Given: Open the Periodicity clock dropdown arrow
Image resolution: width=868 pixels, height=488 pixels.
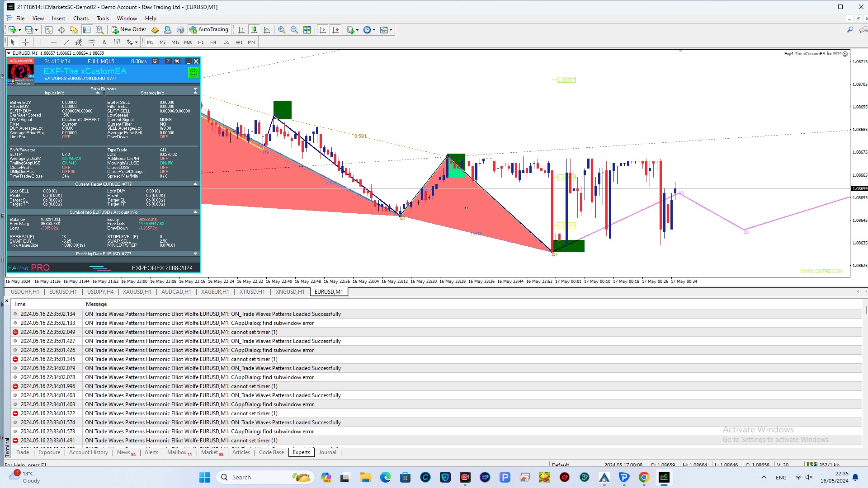Looking at the screenshot, I should (374, 30).
